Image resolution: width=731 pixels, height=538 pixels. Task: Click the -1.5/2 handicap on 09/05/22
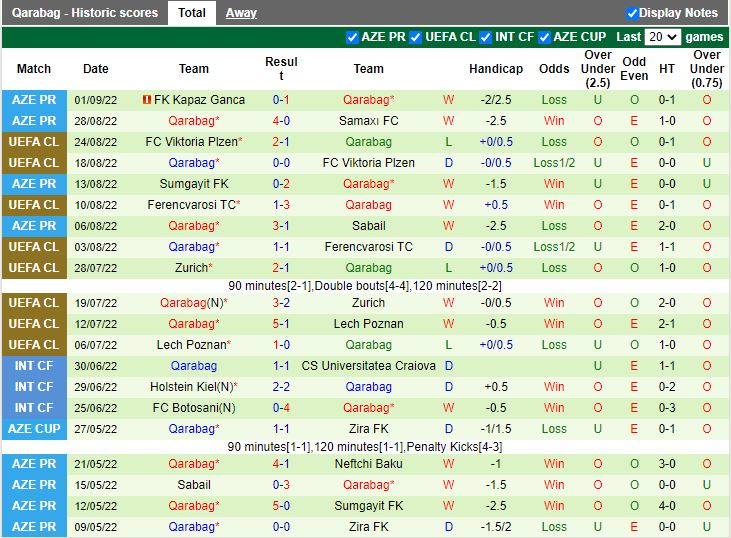496,526
